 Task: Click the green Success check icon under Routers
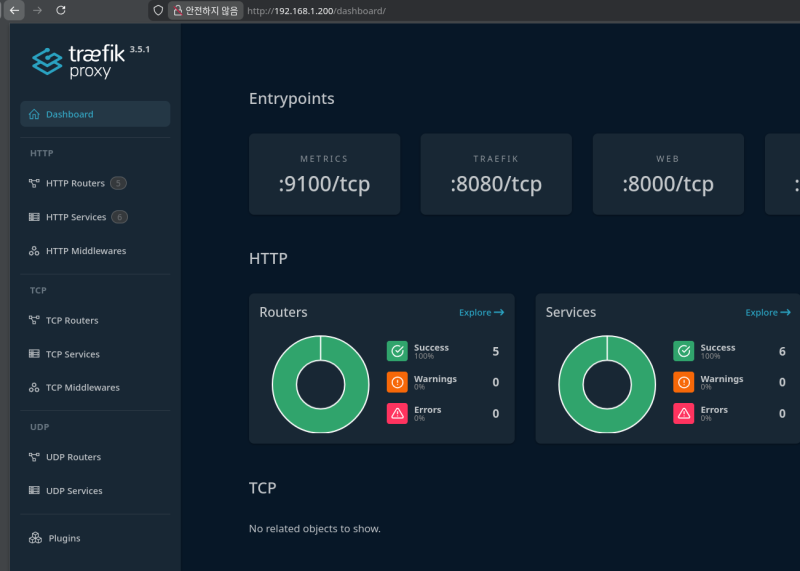click(x=397, y=351)
